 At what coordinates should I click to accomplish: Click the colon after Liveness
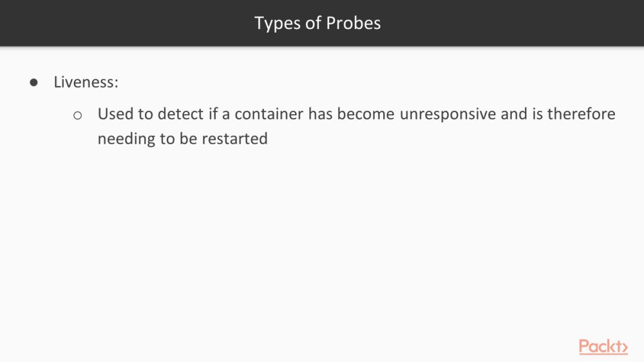tap(117, 83)
